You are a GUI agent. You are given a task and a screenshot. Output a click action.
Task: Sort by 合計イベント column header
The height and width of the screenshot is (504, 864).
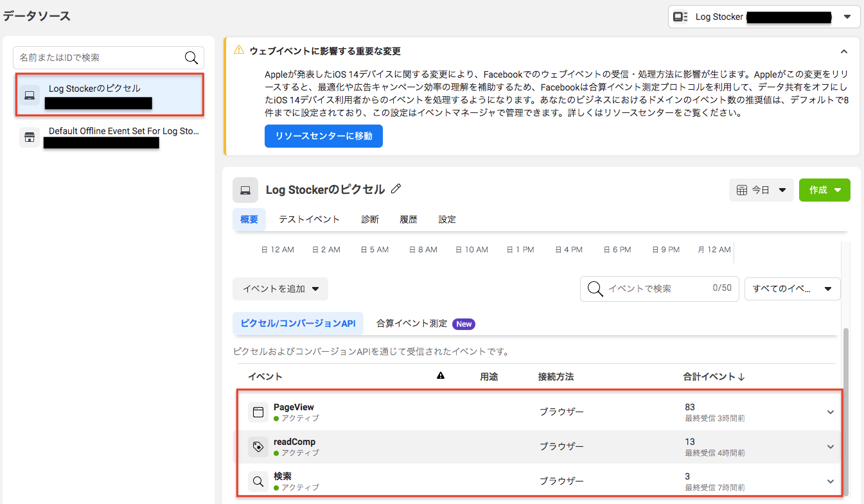[714, 377]
